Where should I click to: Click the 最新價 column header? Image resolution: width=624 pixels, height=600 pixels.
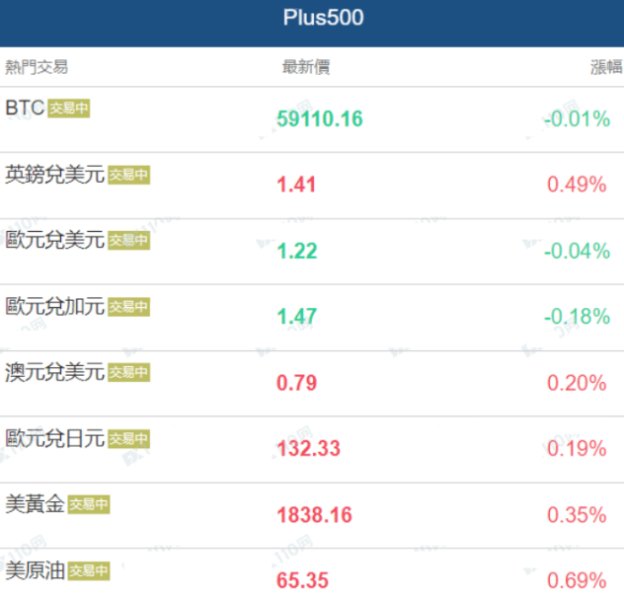pos(306,68)
